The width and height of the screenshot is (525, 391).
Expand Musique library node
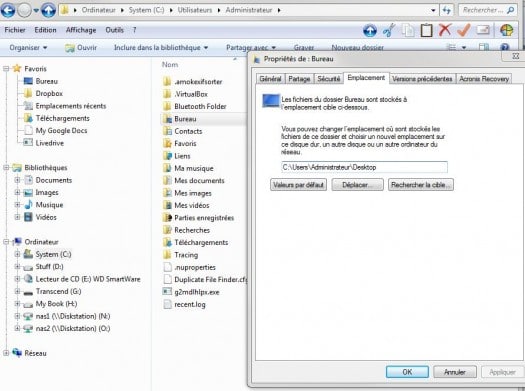(x=17, y=205)
